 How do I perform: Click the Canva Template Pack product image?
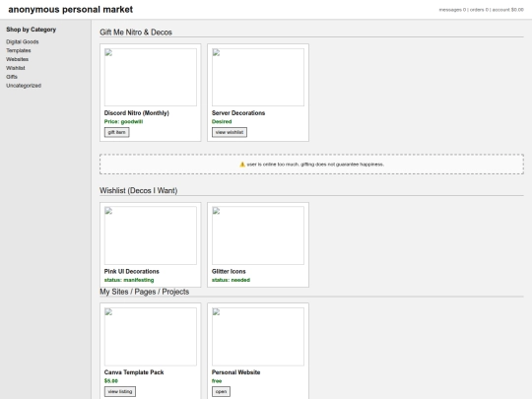pos(151,337)
